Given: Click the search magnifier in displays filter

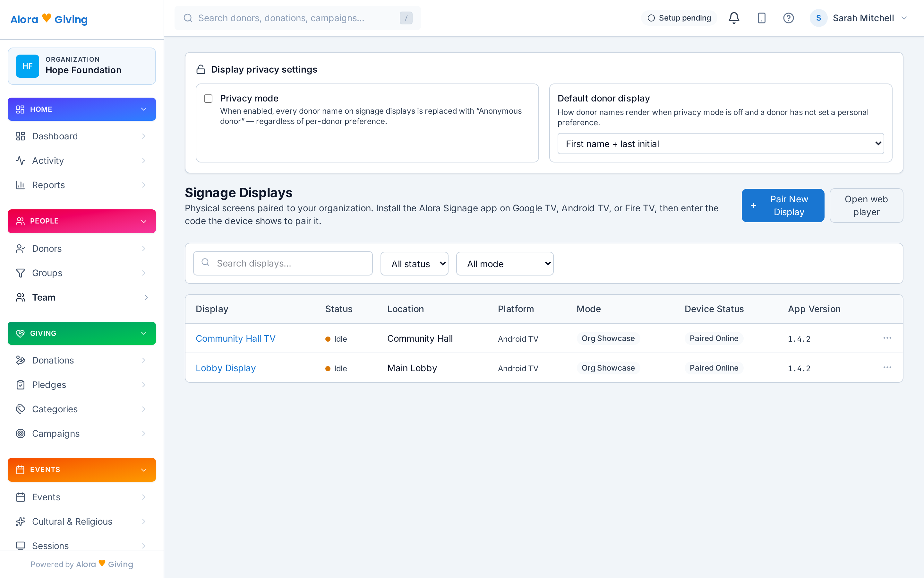Looking at the screenshot, I should pyautogui.click(x=205, y=262).
